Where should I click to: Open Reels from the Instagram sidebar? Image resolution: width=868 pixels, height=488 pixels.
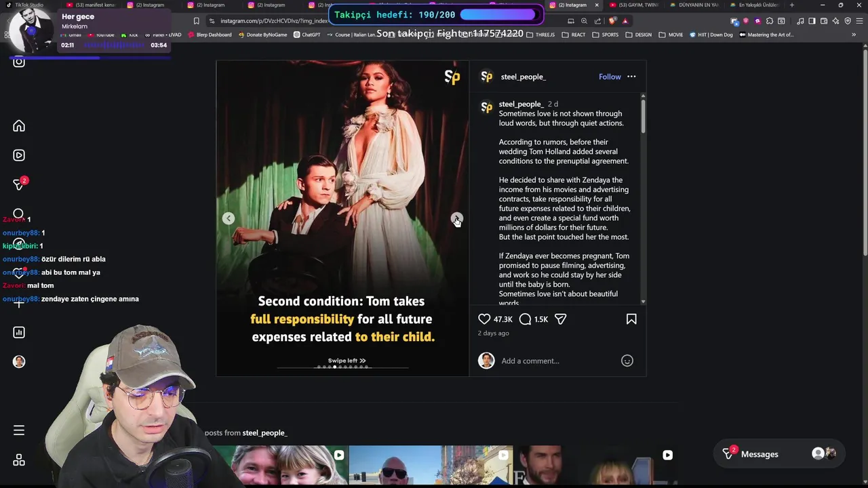[19, 155]
